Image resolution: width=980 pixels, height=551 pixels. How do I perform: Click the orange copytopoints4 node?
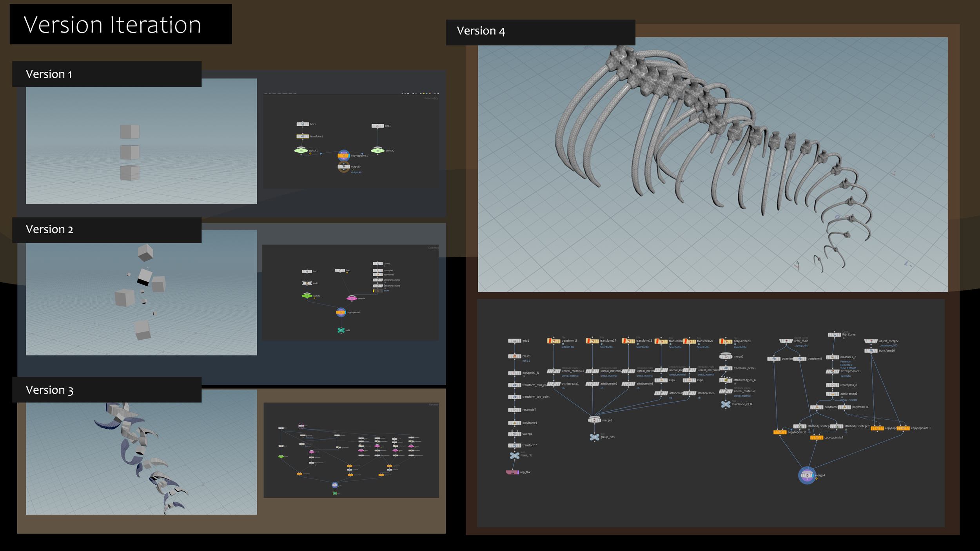pos(817,438)
